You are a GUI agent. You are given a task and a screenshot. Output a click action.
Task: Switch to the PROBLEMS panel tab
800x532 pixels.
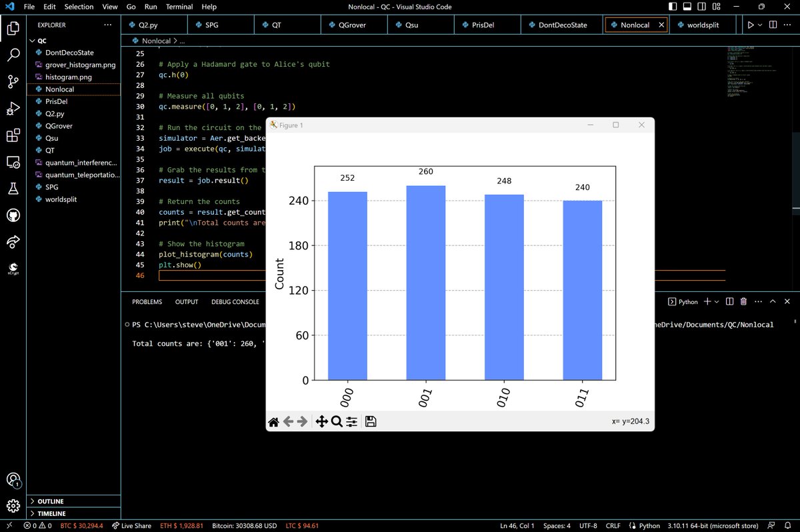pyautogui.click(x=147, y=302)
